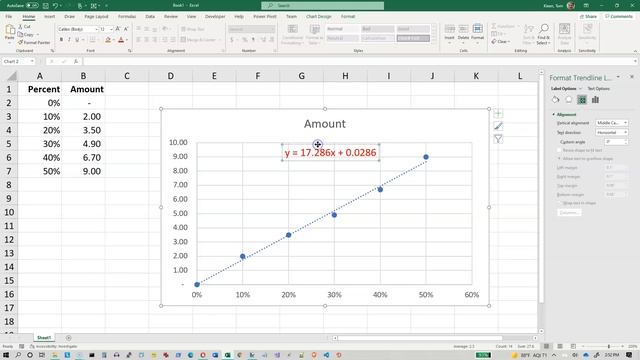Click the Increase Font Size icon
Image resolution: width=640 pixels, height=360 pixels.
click(x=118, y=29)
